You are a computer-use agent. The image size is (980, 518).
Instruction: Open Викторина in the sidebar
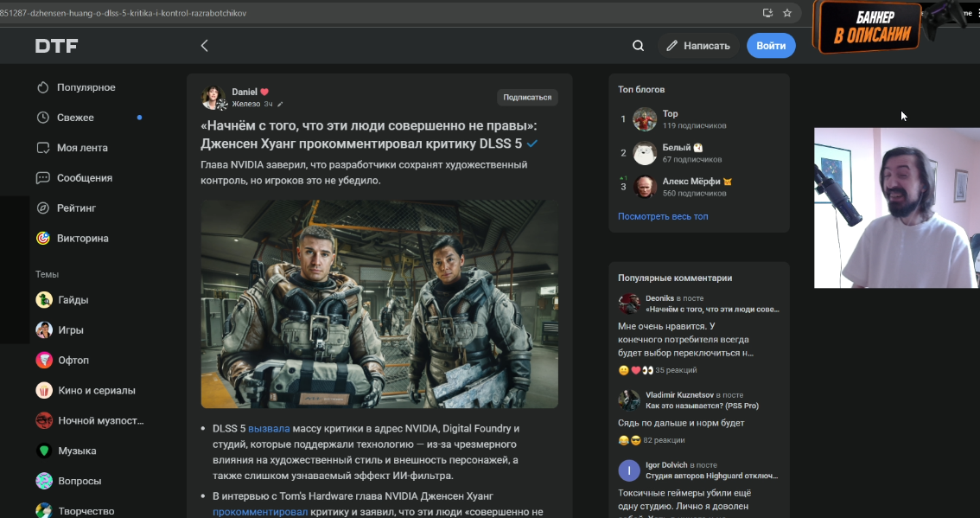click(82, 239)
